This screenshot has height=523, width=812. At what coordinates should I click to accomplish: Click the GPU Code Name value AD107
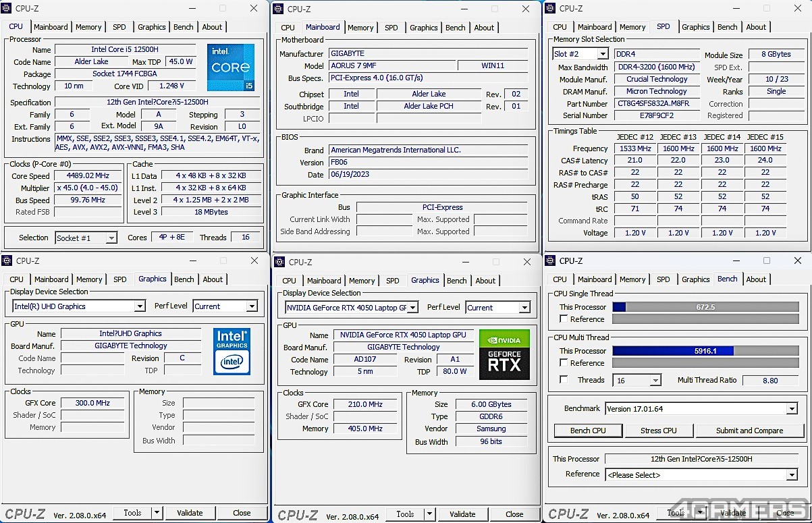point(365,360)
